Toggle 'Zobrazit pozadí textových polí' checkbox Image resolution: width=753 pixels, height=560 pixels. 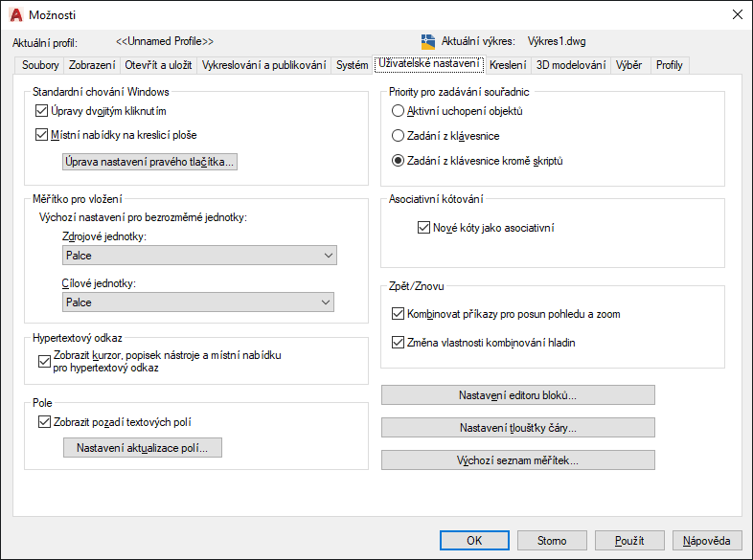coord(42,421)
